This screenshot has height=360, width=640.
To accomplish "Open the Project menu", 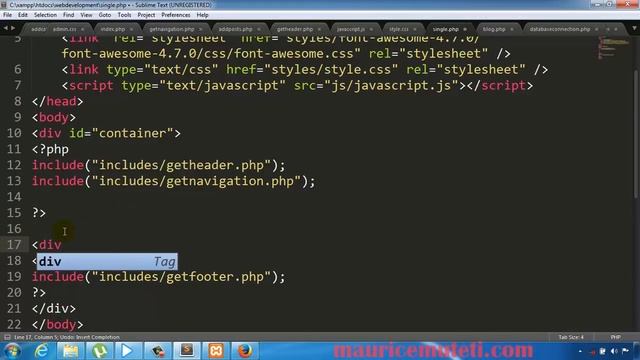I will coord(146,15).
